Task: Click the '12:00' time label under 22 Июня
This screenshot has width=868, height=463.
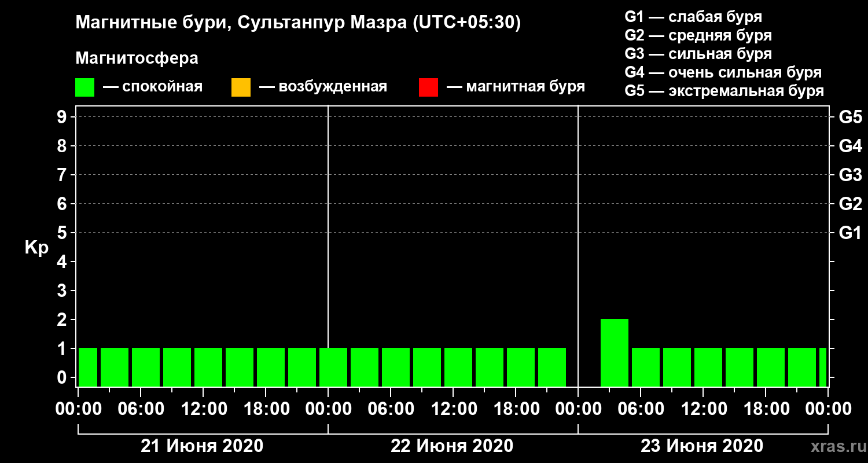Action: [x=453, y=409]
